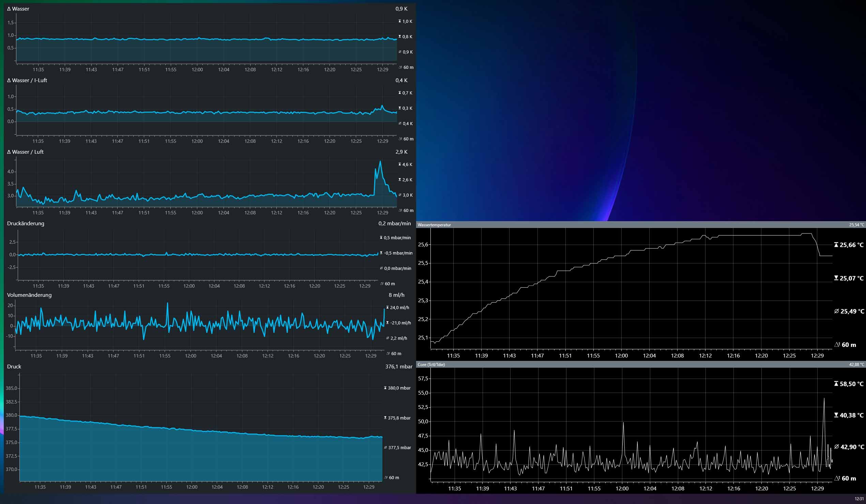The height and width of the screenshot is (504, 866).
Task: Click the maximum icon beside 1,0 K
Action: 400,21
